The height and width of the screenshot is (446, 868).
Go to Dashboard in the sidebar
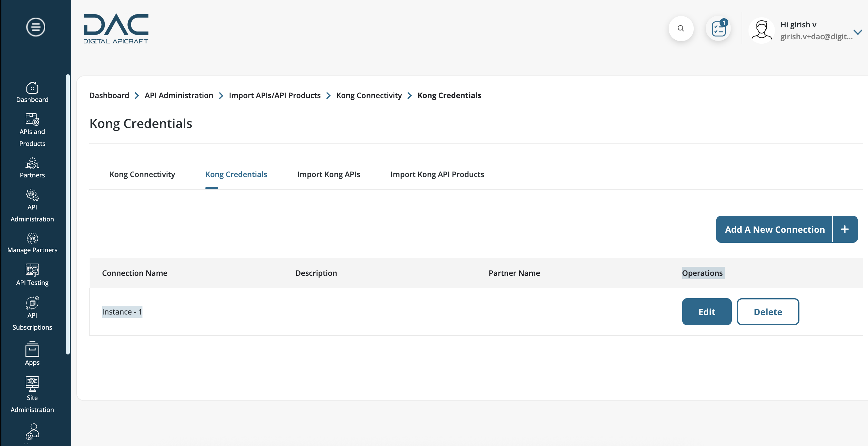pos(32,92)
